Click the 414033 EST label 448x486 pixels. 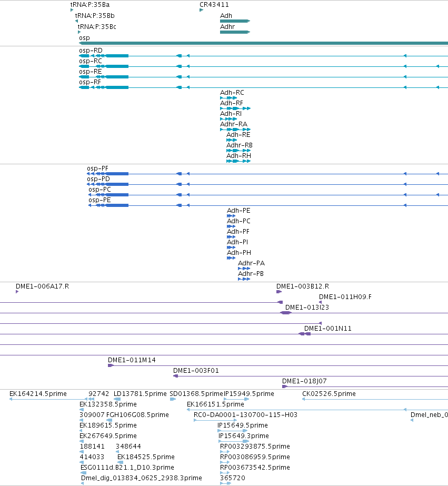point(92,457)
